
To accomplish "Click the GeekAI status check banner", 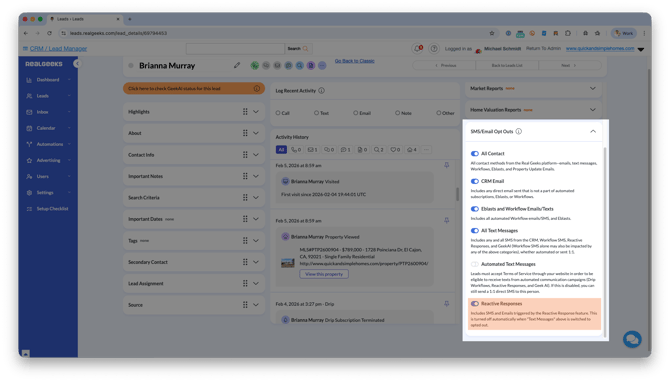I will pos(194,88).
